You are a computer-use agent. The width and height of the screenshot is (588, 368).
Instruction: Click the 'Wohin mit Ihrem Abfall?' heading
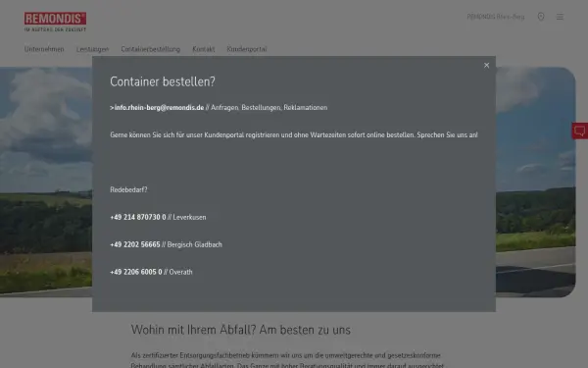(x=241, y=330)
